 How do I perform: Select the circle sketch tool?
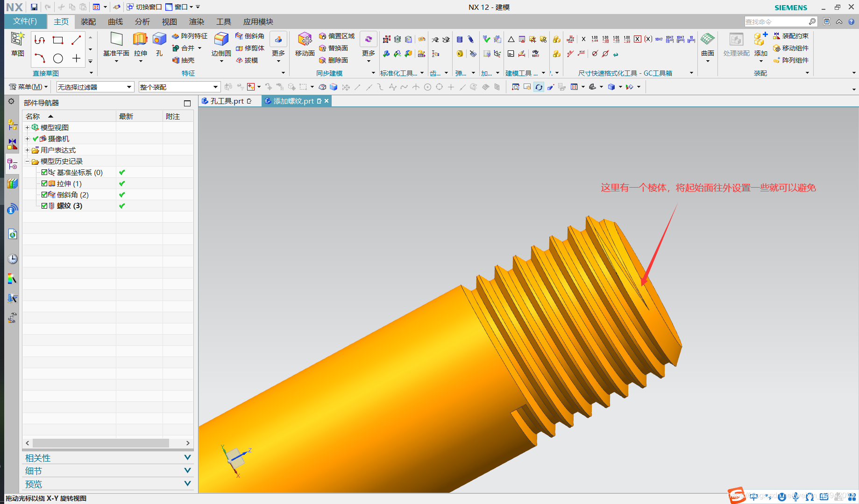point(58,58)
